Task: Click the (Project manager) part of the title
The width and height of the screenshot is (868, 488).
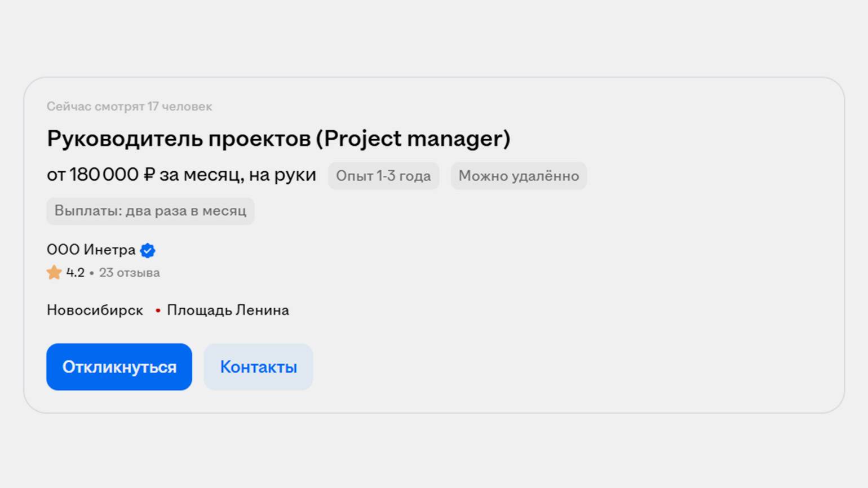Action: click(x=413, y=139)
